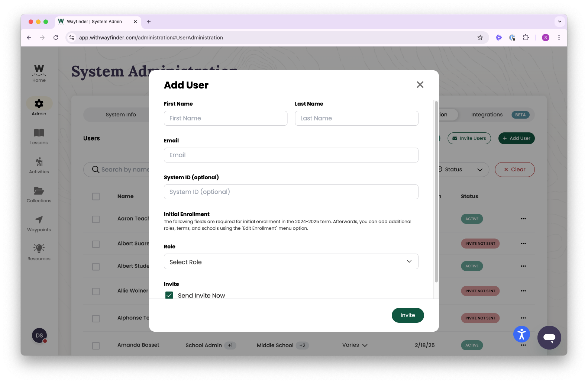Open the chat support bubble

point(549,338)
